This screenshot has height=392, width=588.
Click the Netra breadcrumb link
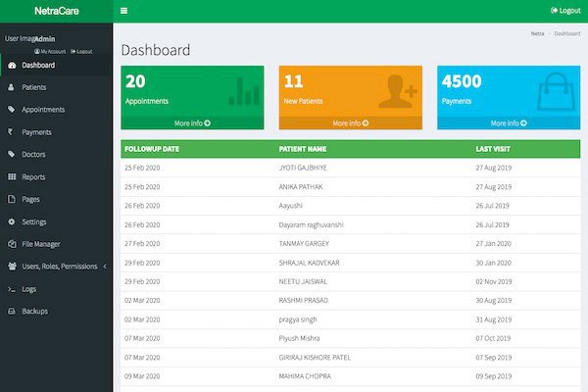[537, 33]
